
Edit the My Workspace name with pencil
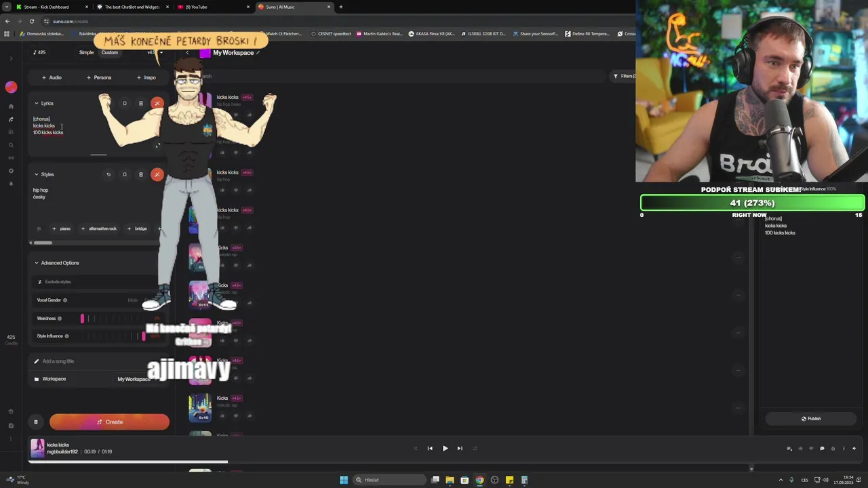258,53
